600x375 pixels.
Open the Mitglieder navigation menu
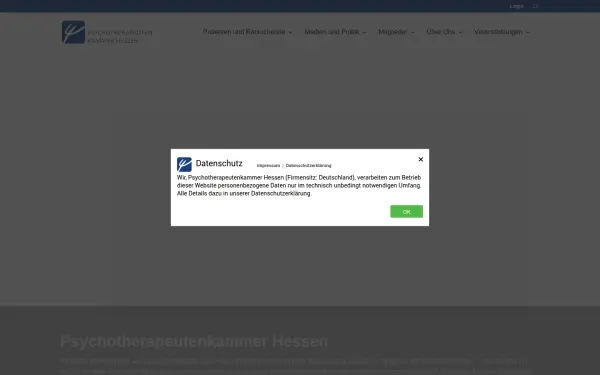[x=396, y=32]
